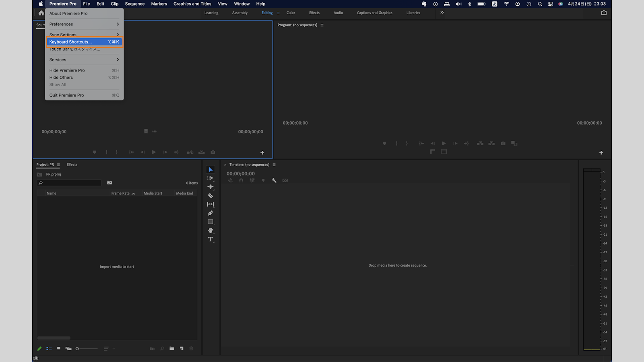This screenshot has height=362, width=644.
Task: Click the Find magnifier in Project panel footer
Action: pos(162,348)
